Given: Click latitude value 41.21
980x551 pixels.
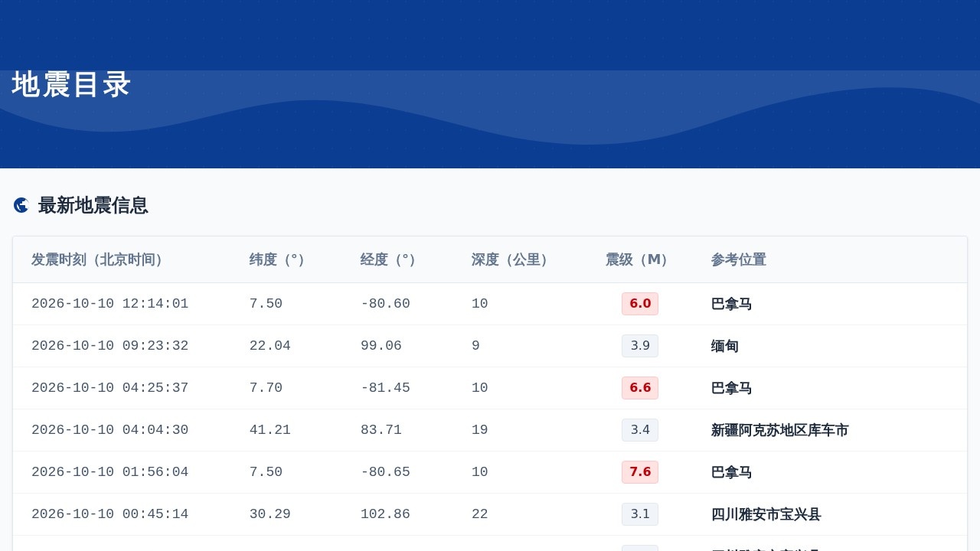Looking at the screenshot, I should click(270, 430).
